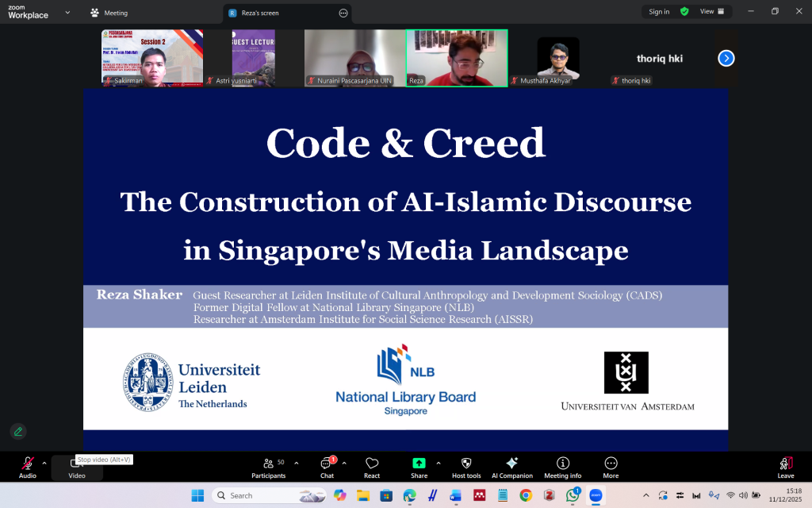This screenshot has height=508, width=812.
Task: Open the Zoom Workplace dropdown arrow
Action: (x=67, y=13)
